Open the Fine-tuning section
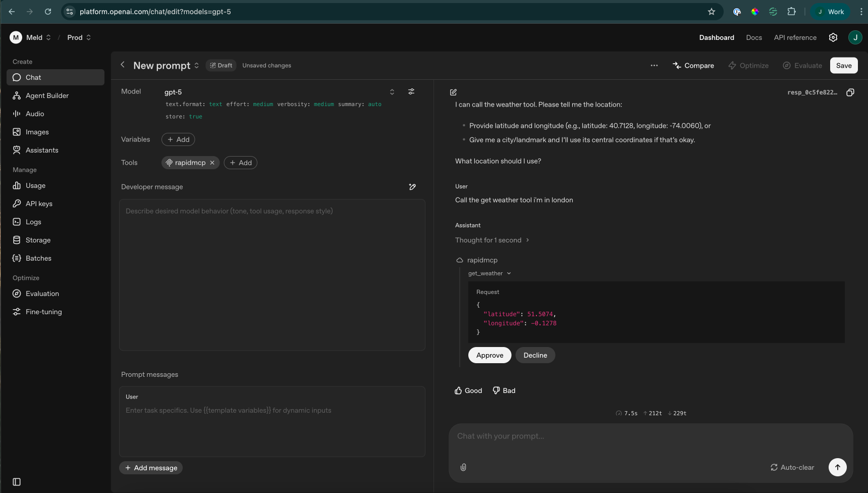The height and width of the screenshot is (493, 868). tap(42, 312)
